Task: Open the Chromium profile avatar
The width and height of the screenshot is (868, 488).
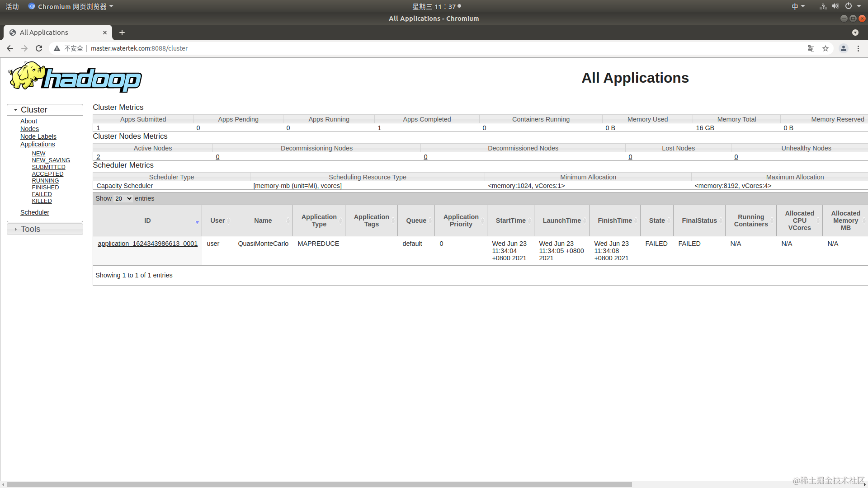Action: tap(844, 48)
